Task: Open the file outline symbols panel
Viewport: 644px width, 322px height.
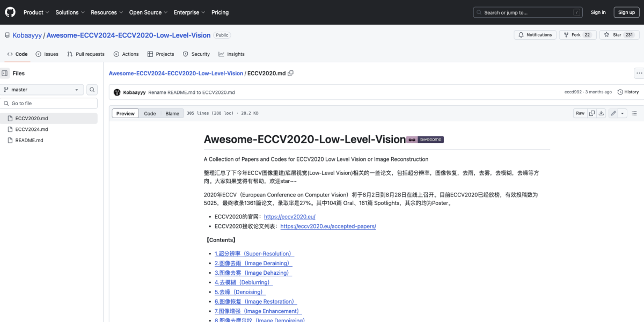Action: pos(634,113)
